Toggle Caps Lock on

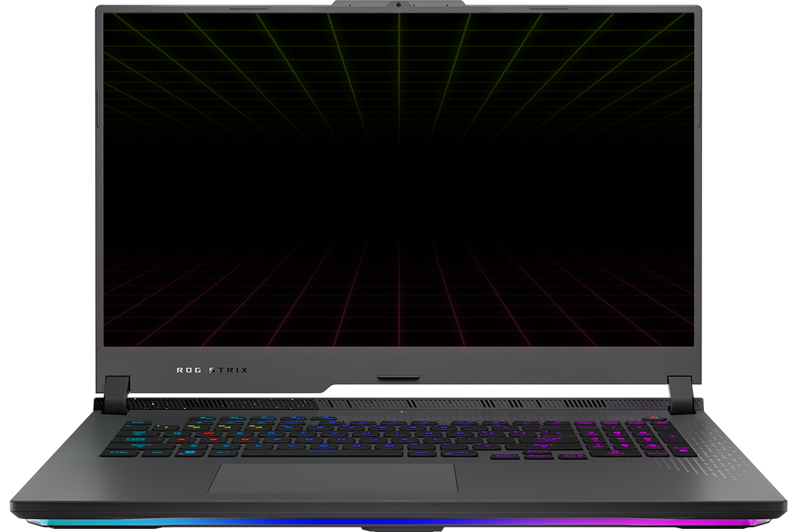[x=137, y=439]
